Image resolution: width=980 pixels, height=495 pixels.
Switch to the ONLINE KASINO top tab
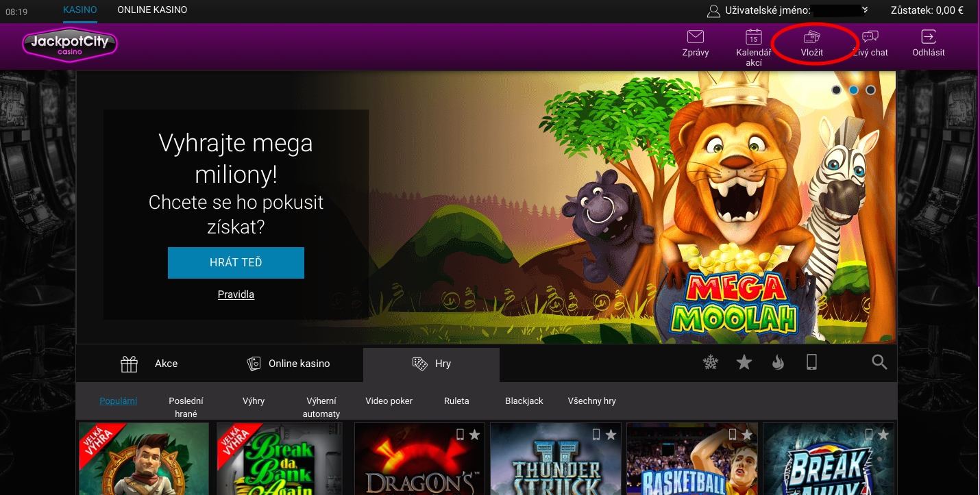[152, 10]
